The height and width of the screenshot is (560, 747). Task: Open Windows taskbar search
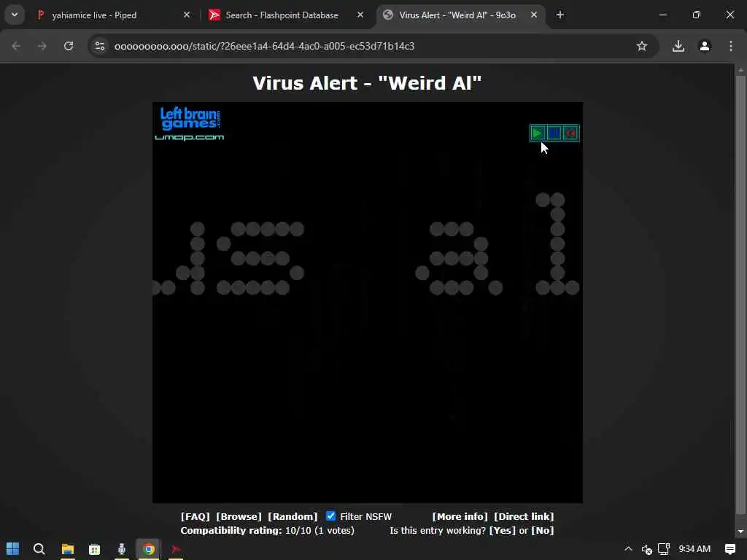(x=39, y=549)
